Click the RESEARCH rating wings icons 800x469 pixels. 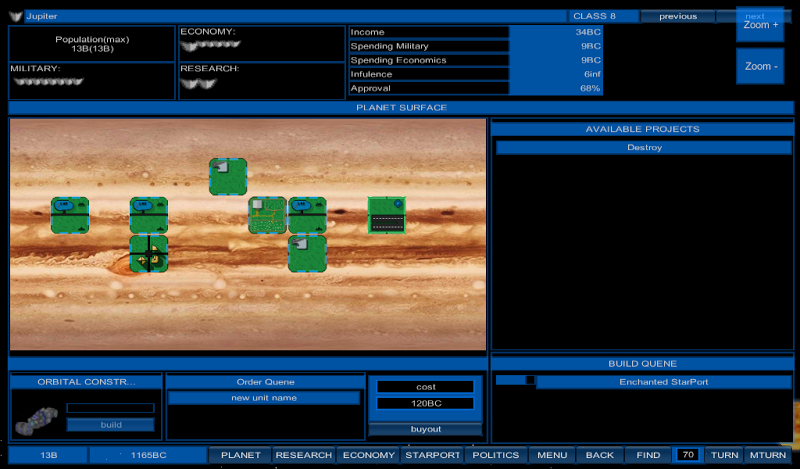click(x=199, y=83)
